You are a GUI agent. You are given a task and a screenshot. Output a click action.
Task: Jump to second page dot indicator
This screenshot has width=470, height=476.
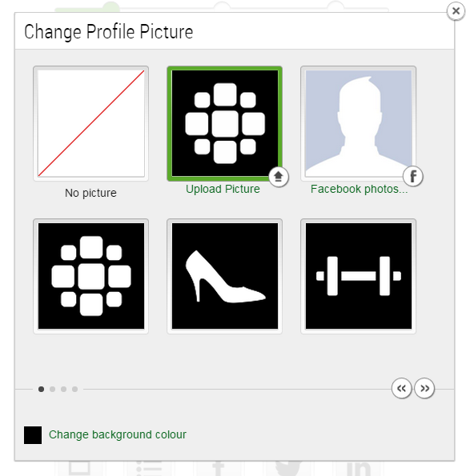pos(52,389)
